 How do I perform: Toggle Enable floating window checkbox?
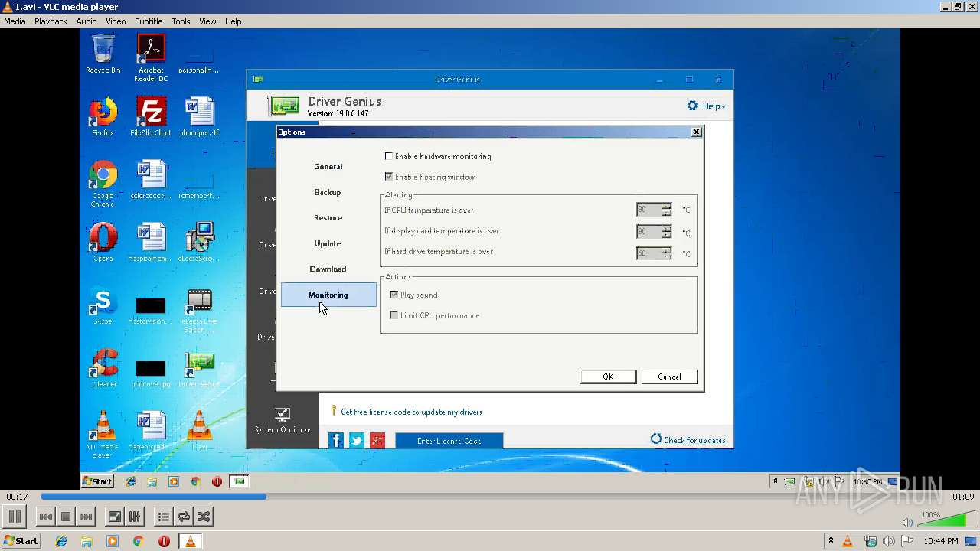[x=389, y=177]
